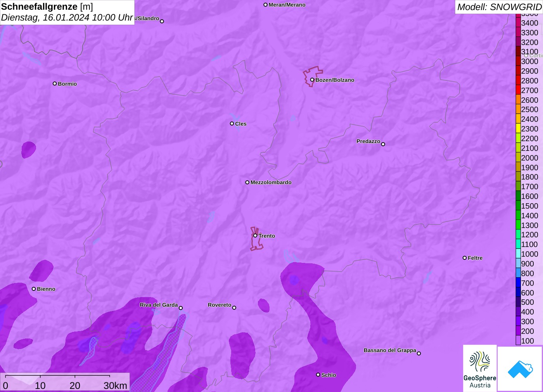The image size is (543, 392).
Task: Click the 1500 m green legend swatch
Action: [x=518, y=205]
